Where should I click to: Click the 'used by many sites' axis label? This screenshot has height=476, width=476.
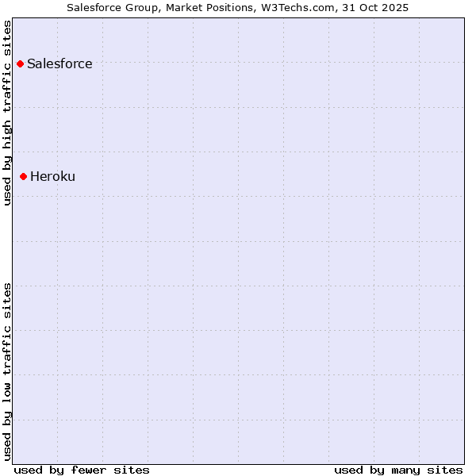tap(398, 470)
